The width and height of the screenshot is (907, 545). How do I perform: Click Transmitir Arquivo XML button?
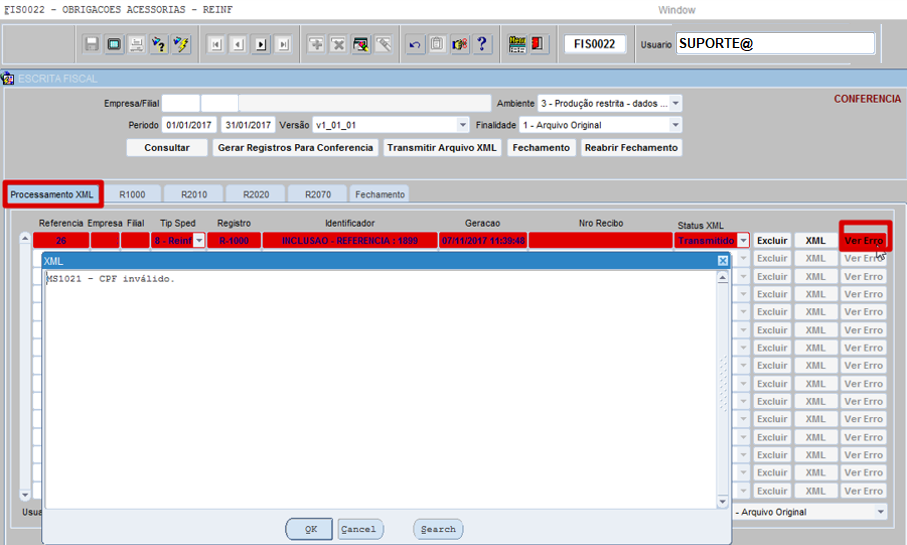click(x=441, y=148)
